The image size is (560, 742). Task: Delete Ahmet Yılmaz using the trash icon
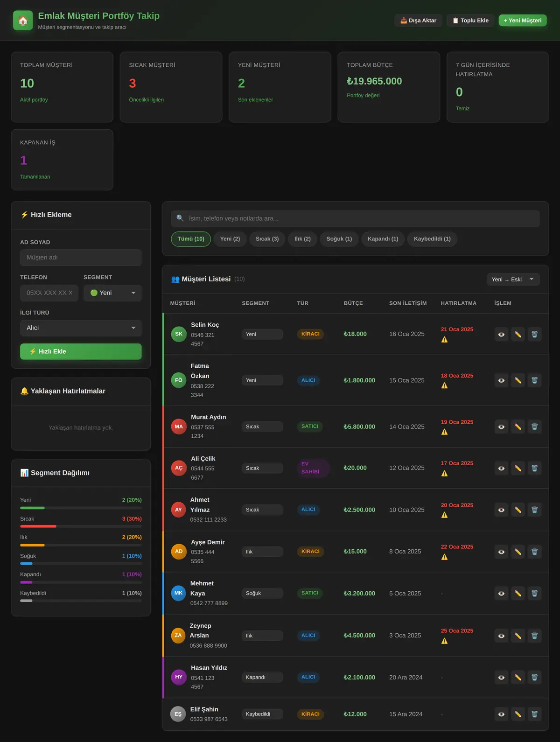tap(535, 510)
